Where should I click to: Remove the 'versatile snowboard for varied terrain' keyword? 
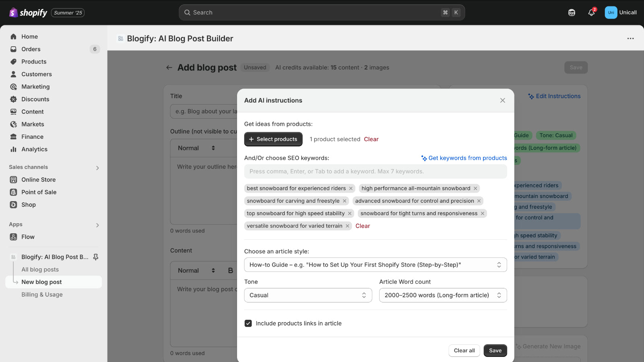point(347,226)
